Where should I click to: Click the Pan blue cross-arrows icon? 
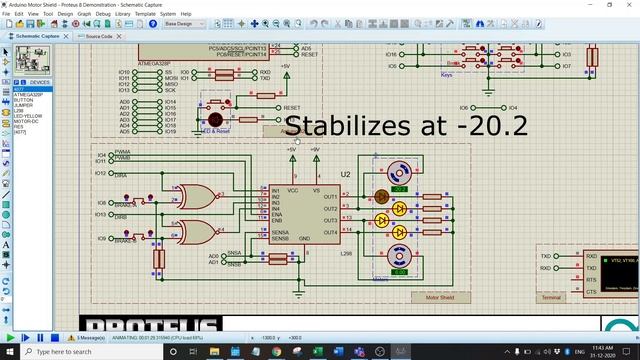click(254, 24)
